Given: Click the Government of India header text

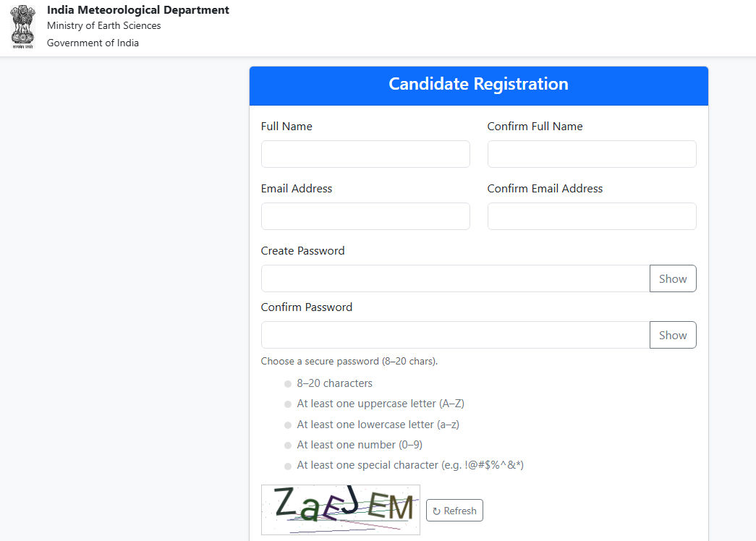Looking at the screenshot, I should [x=93, y=43].
